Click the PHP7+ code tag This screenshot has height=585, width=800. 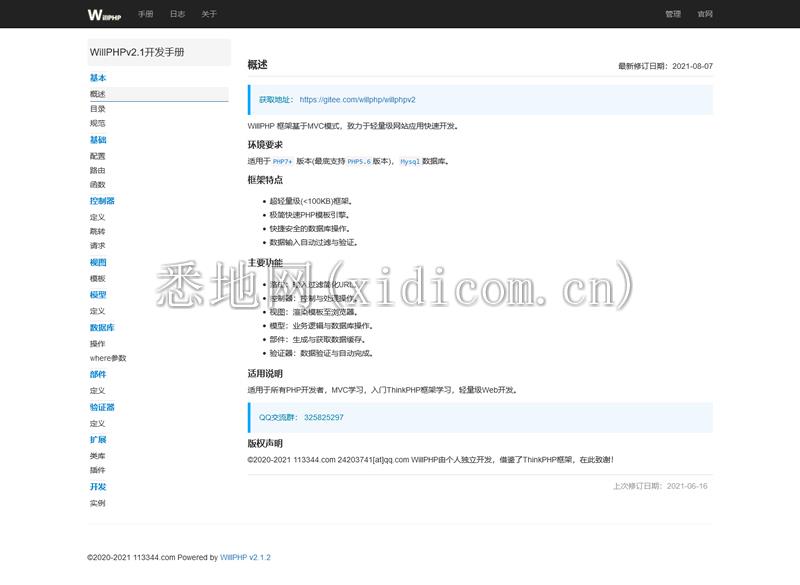coord(282,162)
